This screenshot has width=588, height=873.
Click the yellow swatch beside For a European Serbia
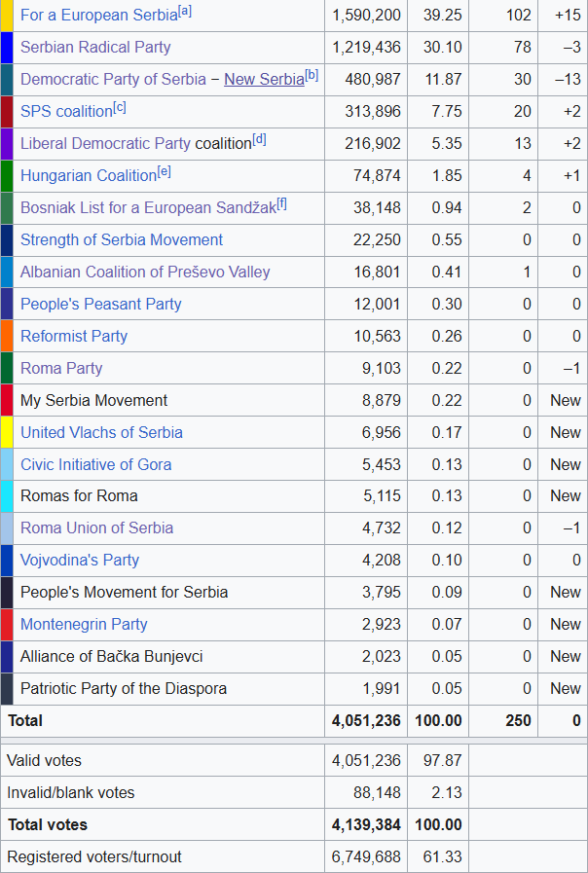click(7, 16)
